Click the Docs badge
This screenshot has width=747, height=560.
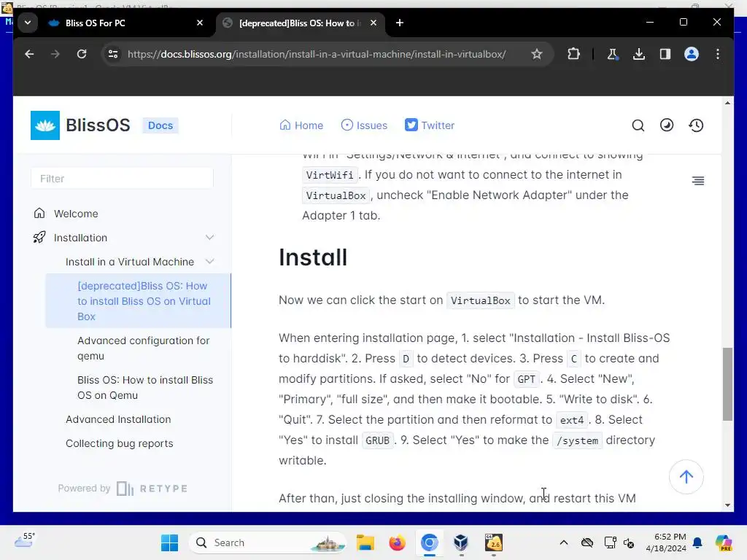(x=160, y=125)
